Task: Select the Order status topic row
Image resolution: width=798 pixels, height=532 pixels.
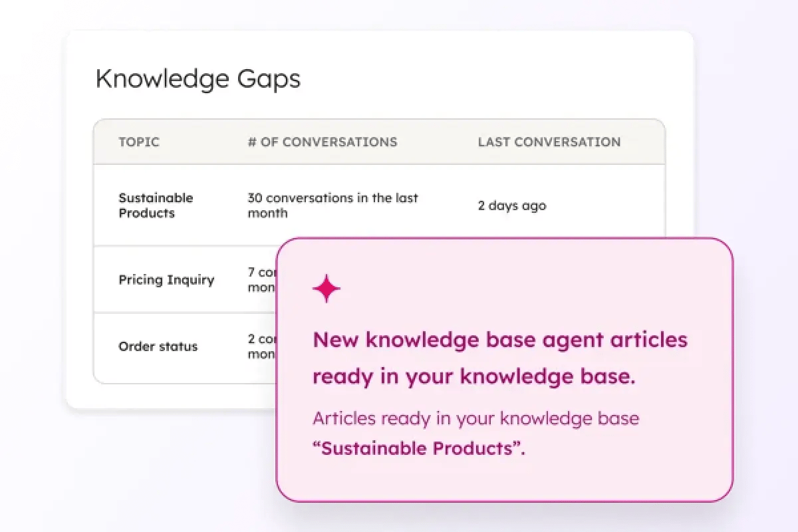Action: (158, 346)
